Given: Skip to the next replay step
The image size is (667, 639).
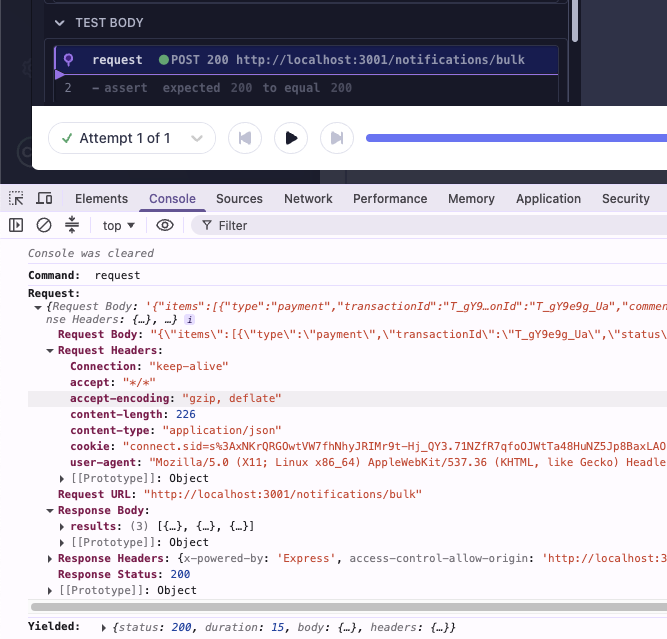Looking at the screenshot, I should tap(337, 138).
